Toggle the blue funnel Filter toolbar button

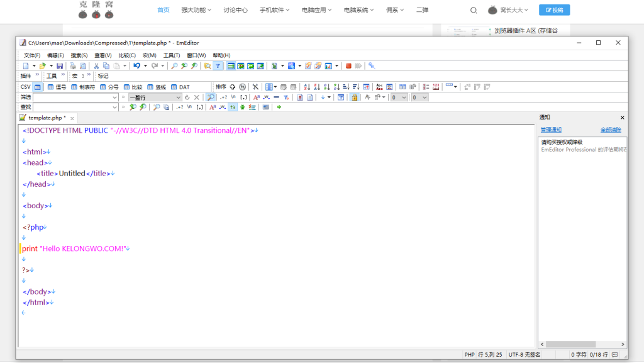218,65
